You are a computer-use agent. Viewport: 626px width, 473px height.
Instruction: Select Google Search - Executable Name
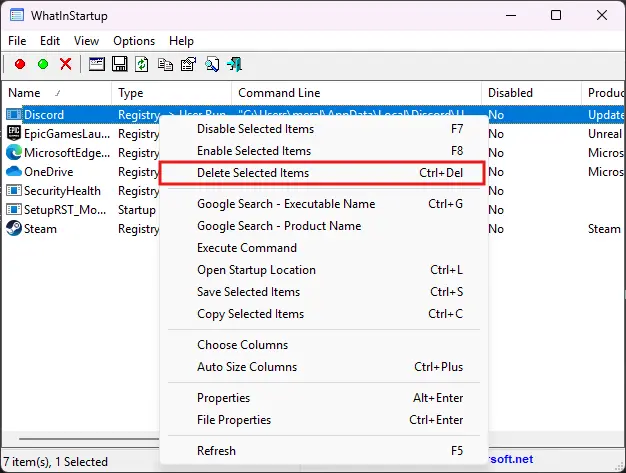[323, 204]
